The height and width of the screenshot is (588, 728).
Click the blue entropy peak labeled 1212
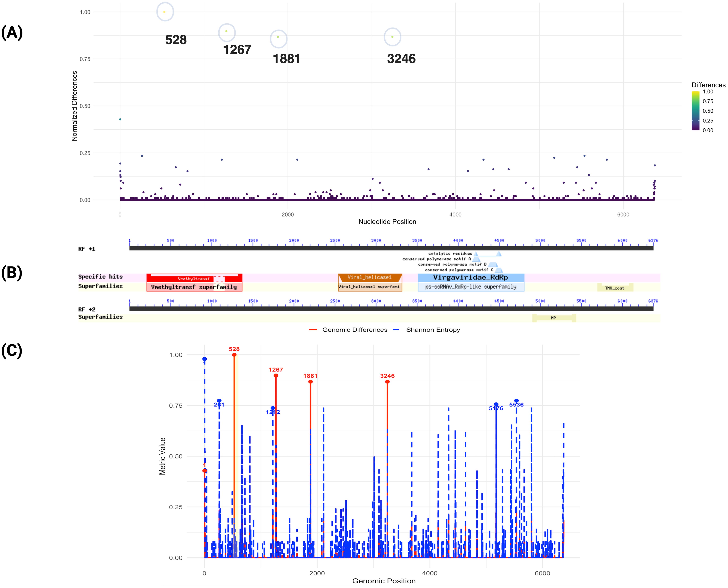pos(273,408)
